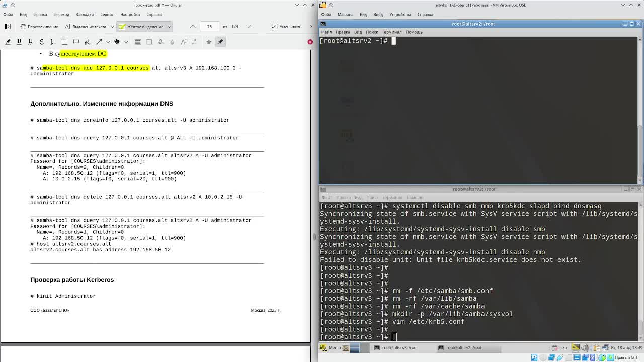Toggle the Okular sidebar panel icon
Image resolution: width=644 pixels, height=362 pixels.
pos(8,27)
